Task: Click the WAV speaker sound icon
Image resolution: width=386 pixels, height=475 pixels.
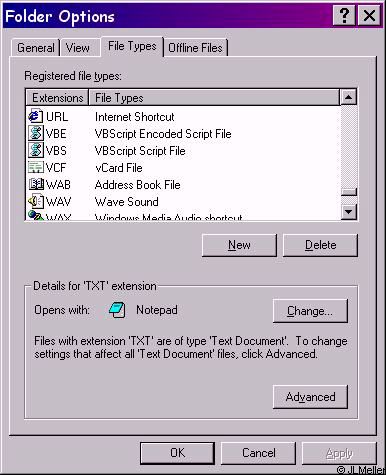Action: 36,201
